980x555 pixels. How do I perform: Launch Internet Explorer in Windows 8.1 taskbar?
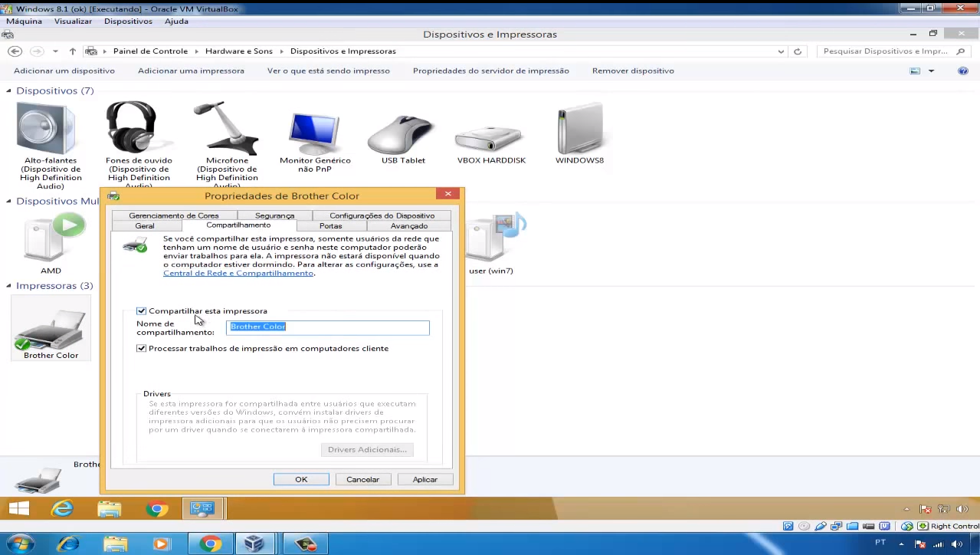pos(62,508)
